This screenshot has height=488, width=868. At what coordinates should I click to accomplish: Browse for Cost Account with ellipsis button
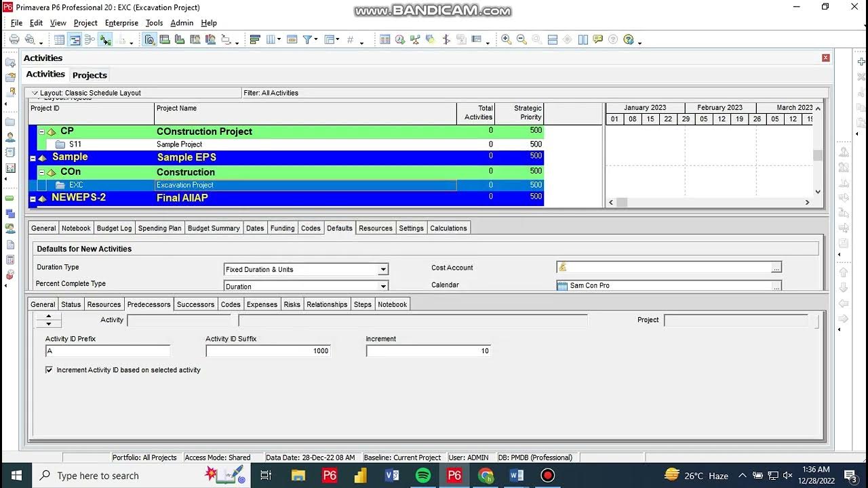tap(776, 268)
